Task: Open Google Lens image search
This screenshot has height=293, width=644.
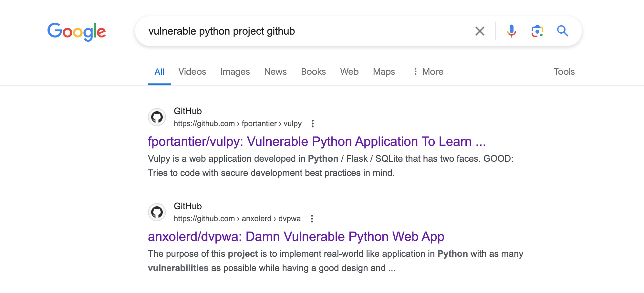Action: pos(537,31)
